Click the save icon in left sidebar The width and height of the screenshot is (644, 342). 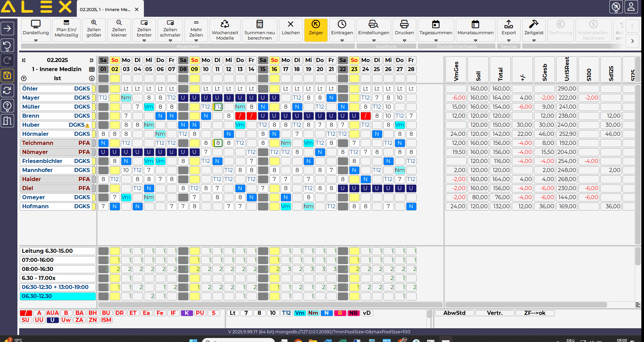7,75
